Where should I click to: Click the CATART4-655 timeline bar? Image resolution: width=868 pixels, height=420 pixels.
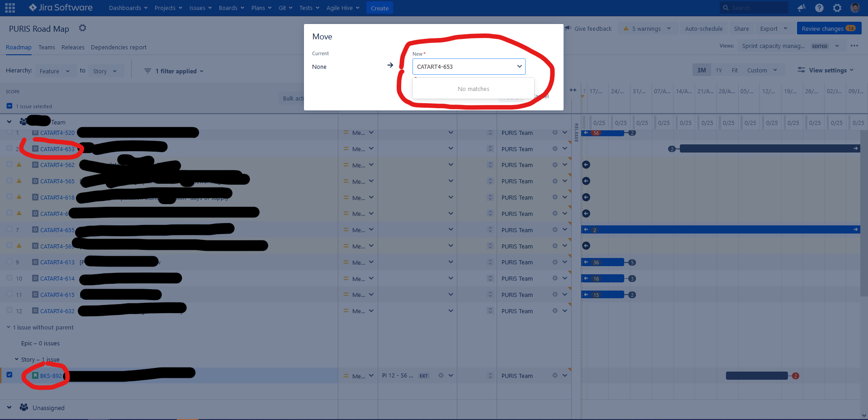(721, 230)
